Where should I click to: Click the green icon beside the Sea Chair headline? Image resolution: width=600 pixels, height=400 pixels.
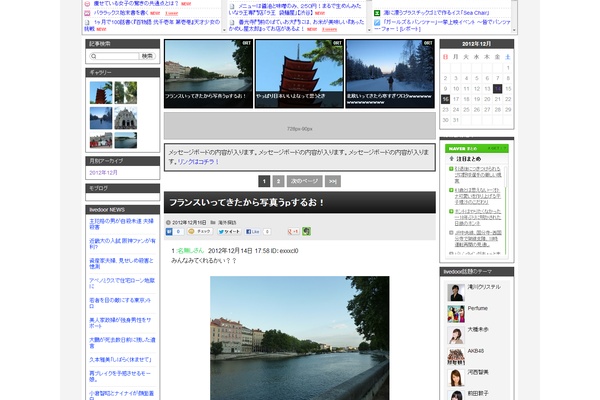tap(377, 13)
